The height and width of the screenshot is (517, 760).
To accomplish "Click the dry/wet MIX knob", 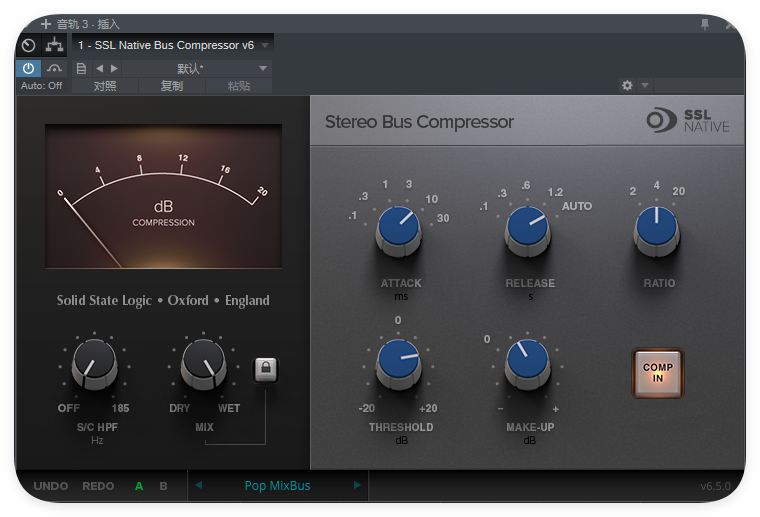I will 204,363.
